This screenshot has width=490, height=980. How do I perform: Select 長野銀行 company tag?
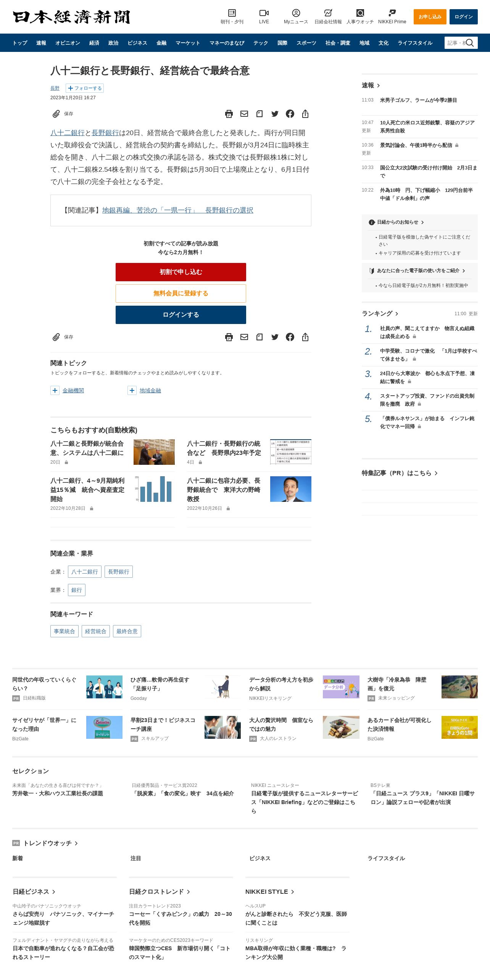(119, 572)
